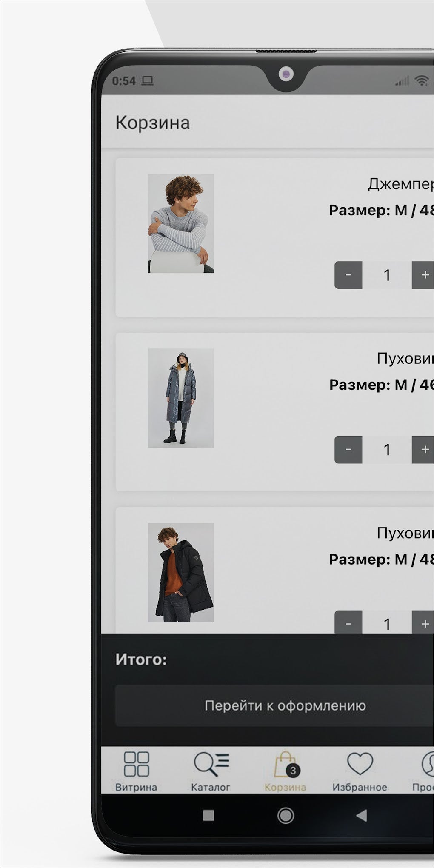
Task: Click Перейти к оформлению button
Action: click(274, 705)
